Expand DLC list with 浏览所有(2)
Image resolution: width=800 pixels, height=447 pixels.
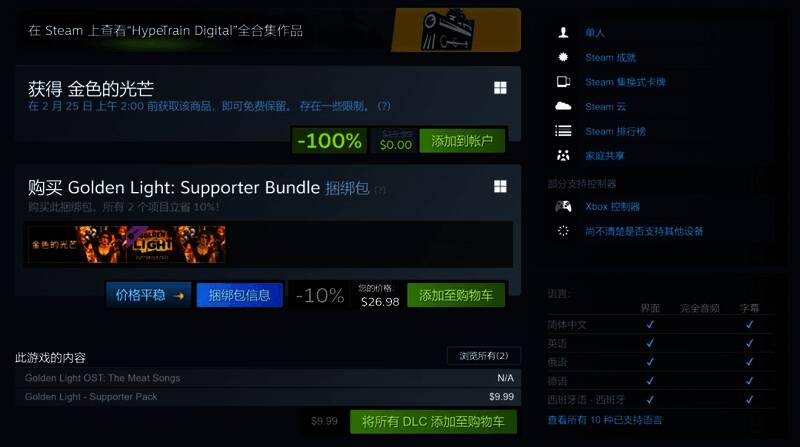tap(484, 356)
